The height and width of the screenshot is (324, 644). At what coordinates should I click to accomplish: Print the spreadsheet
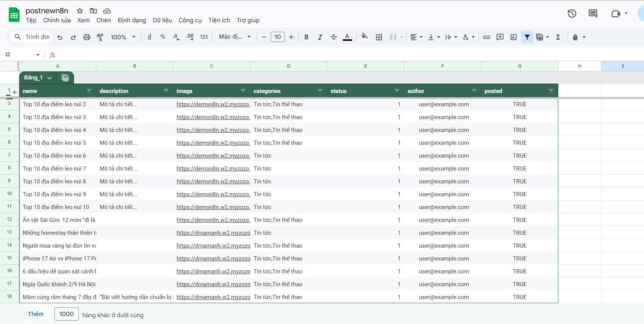point(87,37)
